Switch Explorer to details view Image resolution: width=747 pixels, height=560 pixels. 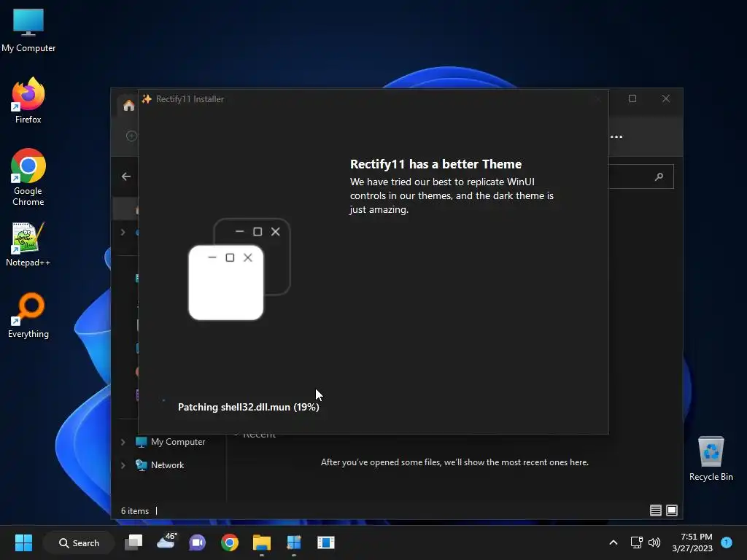[x=656, y=510]
